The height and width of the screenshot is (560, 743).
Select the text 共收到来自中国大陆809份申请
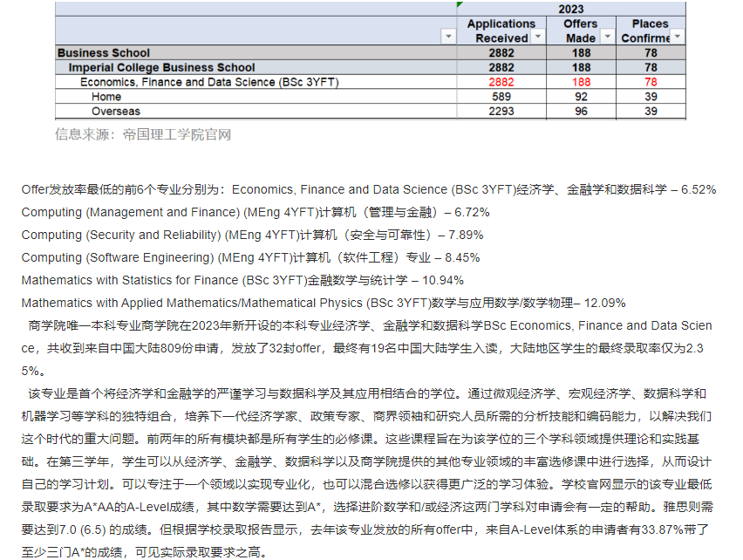(133, 349)
